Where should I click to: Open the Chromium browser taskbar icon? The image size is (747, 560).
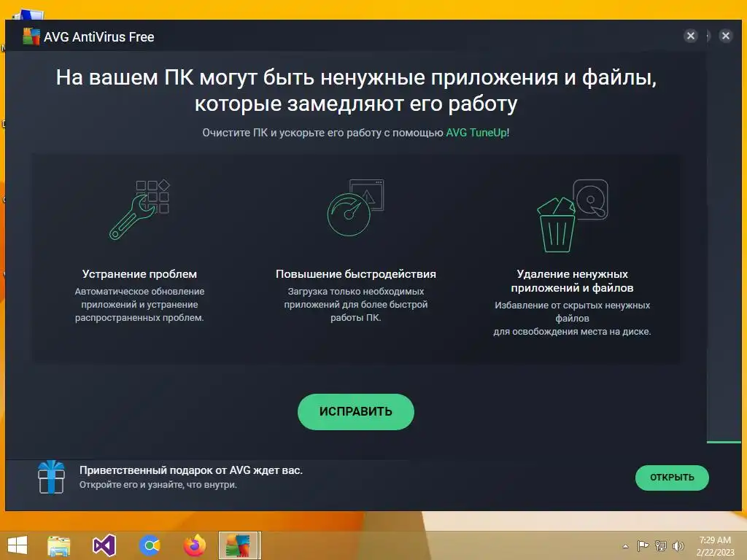click(x=150, y=545)
